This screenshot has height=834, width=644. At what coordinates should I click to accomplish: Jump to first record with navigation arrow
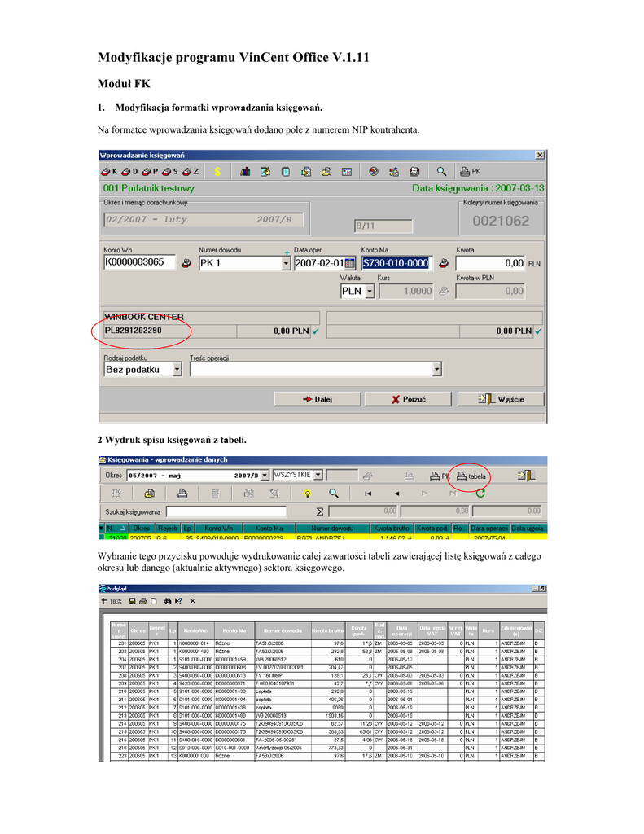(368, 494)
